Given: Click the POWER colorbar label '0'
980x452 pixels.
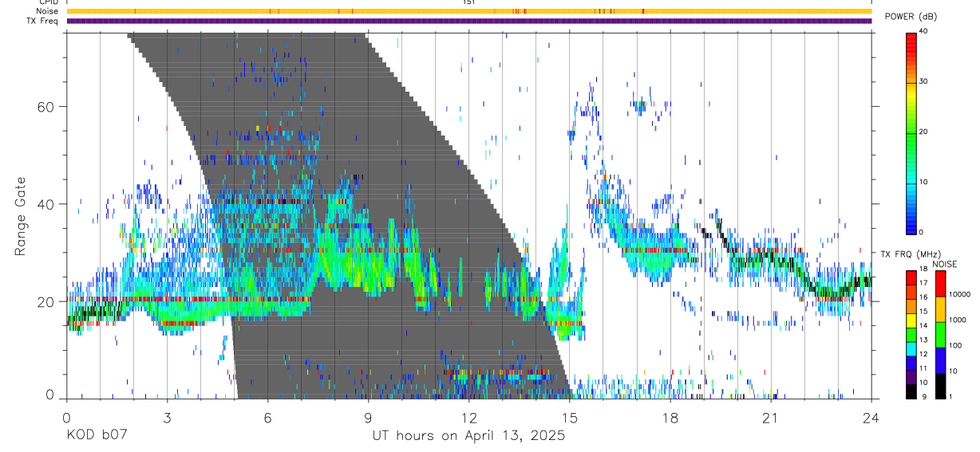Looking at the screenshot, I should (922, 232).
